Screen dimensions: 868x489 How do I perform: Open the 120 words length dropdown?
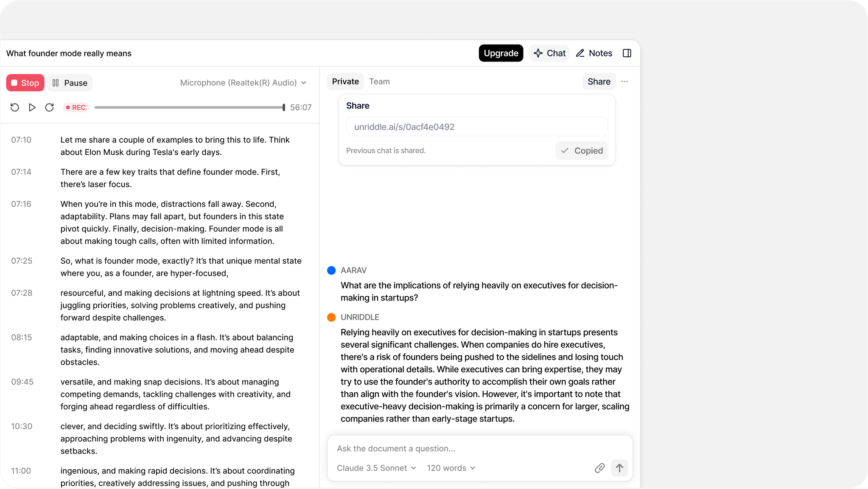[x=451, y=468]
